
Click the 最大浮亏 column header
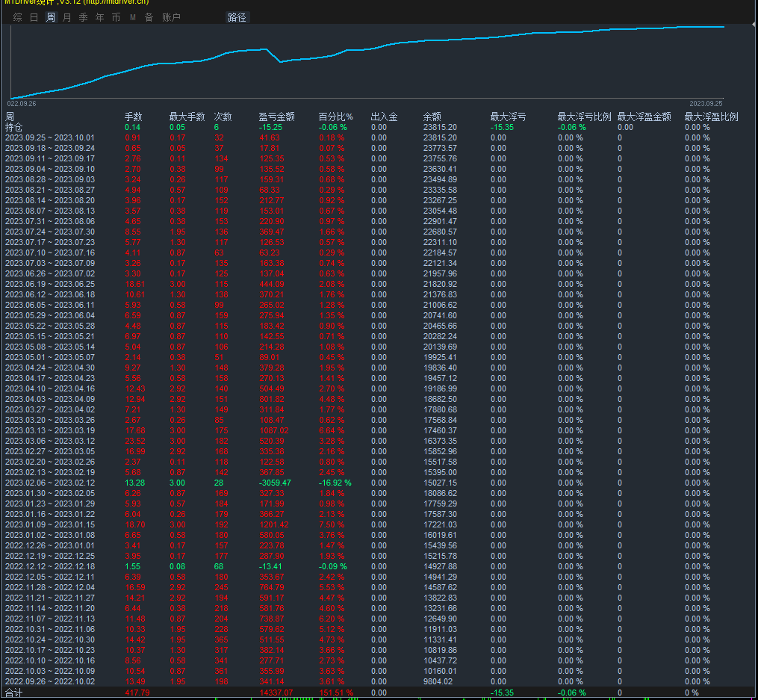click(508, 117)
